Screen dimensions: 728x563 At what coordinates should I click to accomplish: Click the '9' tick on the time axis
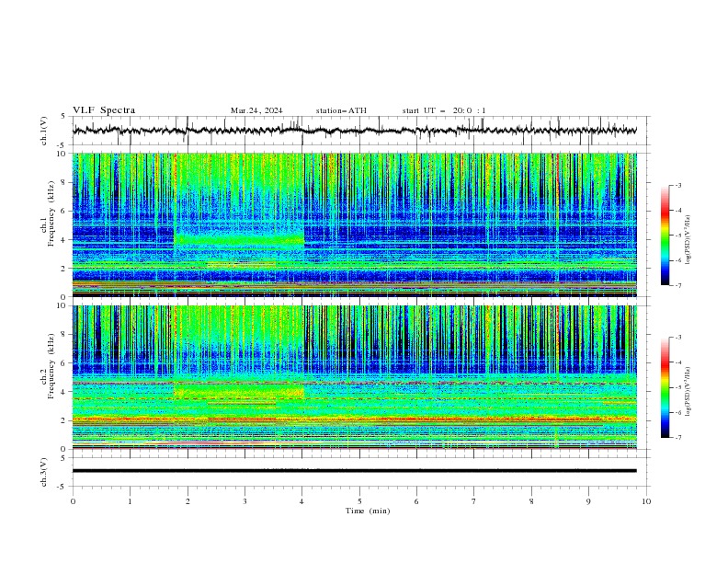pos(588,501)
